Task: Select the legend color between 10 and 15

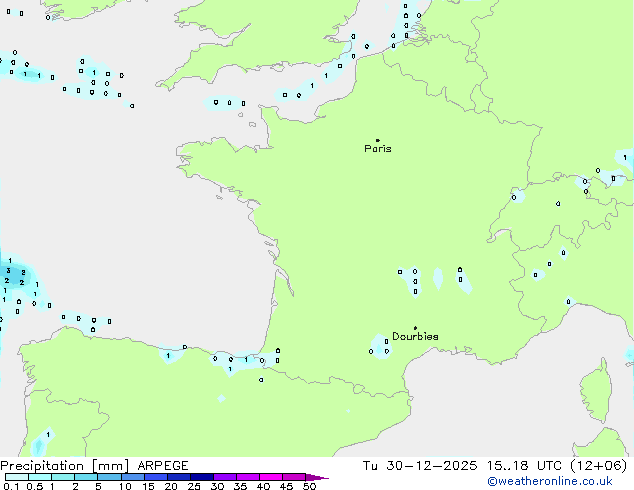Action: (x=134, y=478)
